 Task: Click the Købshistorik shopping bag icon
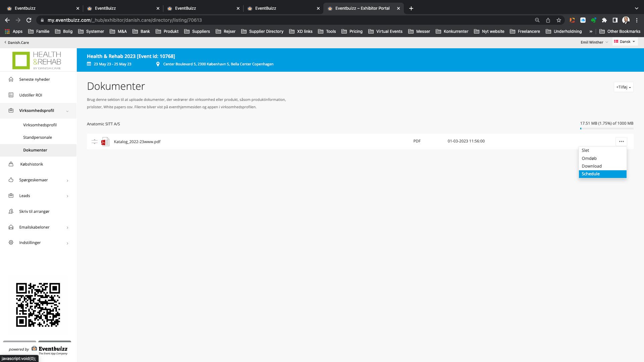(x=11, y=164)
